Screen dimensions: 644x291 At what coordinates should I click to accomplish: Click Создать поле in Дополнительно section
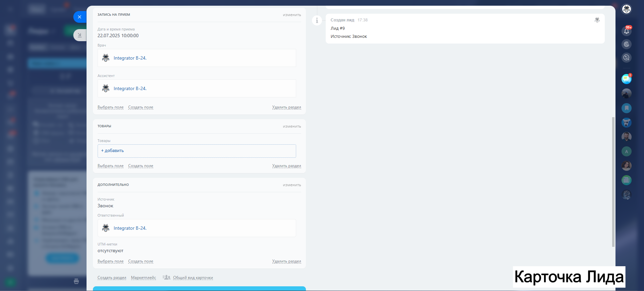pos(141,261)
